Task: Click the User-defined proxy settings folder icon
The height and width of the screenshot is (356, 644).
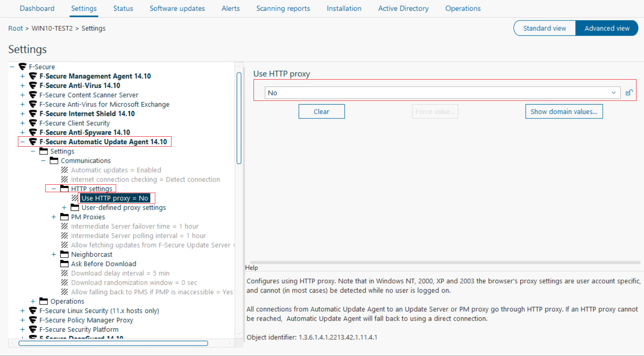Action: pos(75,207)
